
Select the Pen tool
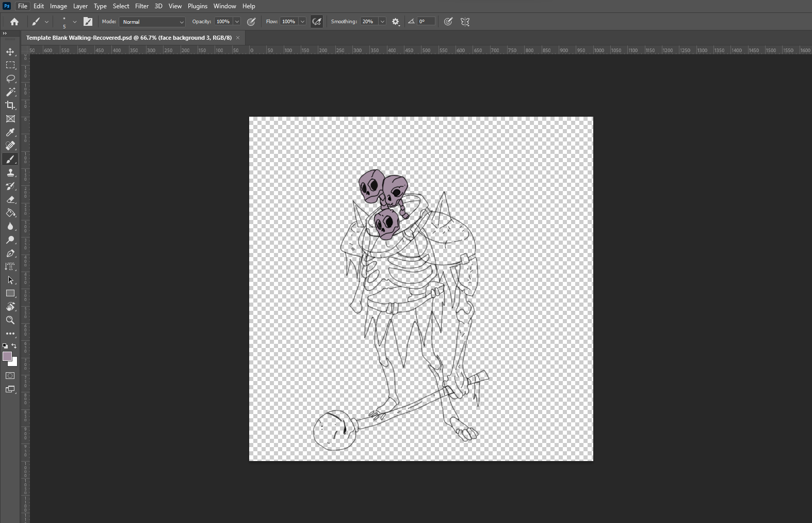(10, 253)
